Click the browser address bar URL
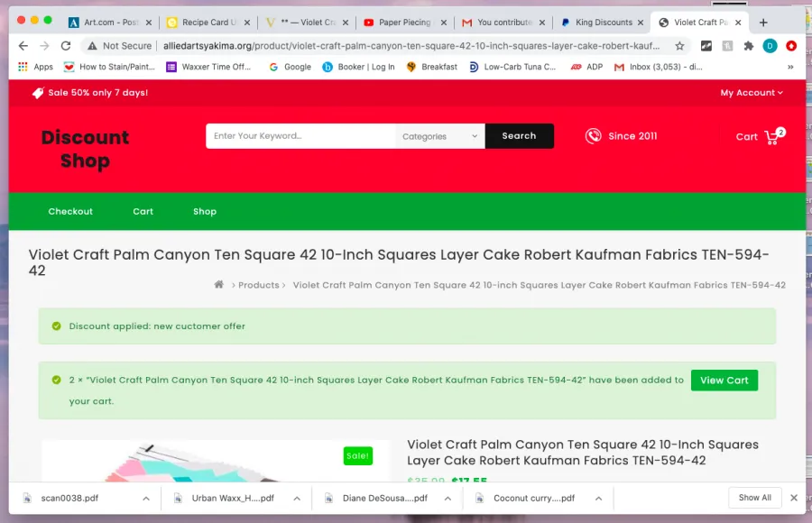812x523 pixels. click(x=411, y=46)
